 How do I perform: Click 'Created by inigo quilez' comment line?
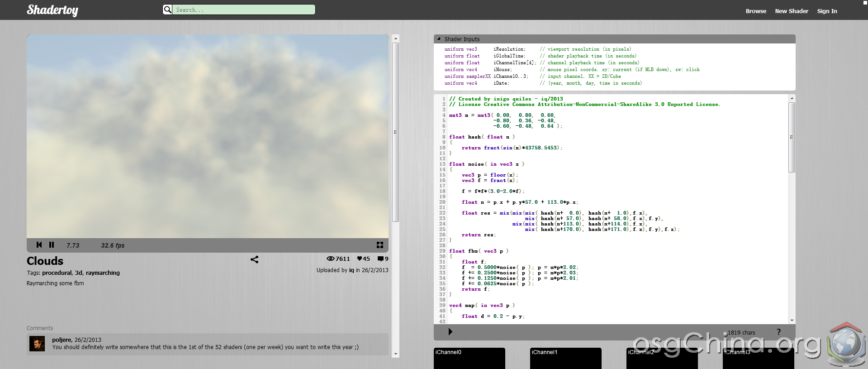tap(506, 99)
